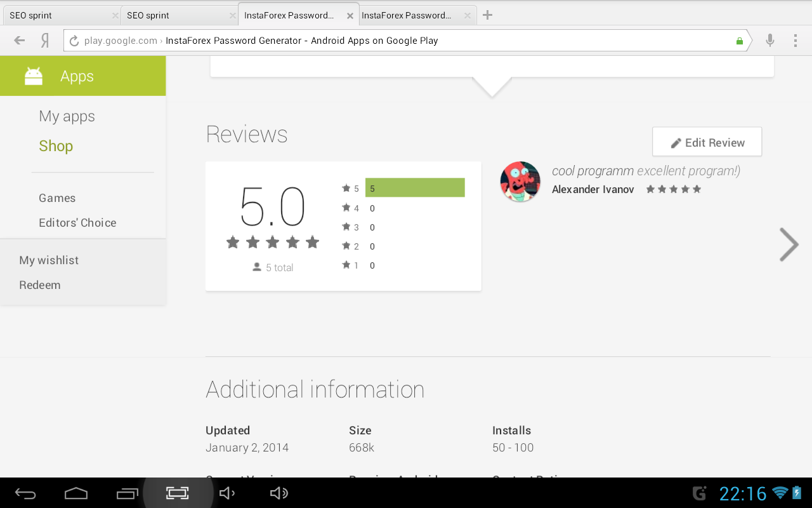Tap the battery charging icon
Viewport: 812px width, 508px height.
[x=797, y=493]
